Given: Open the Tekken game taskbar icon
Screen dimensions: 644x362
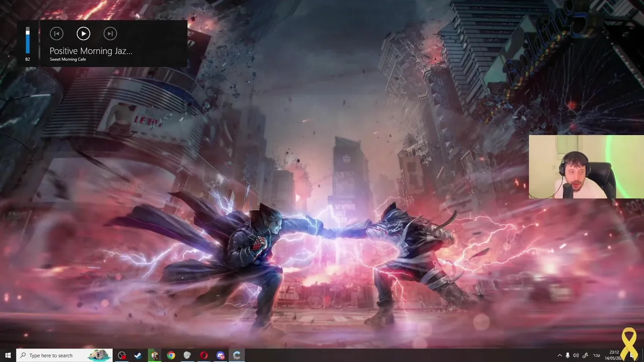Looking at the screenshot, I should [154, 355].
